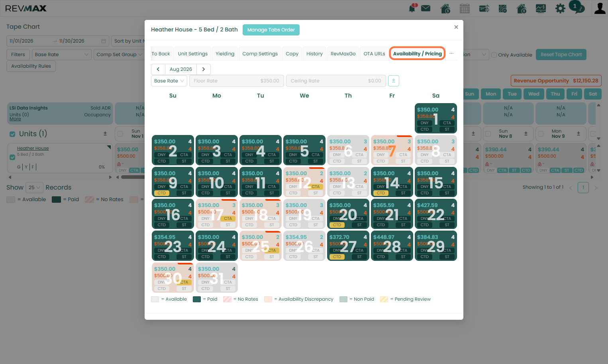Click the More link under LSI Data Insights
The height and width of the screenshot is (364, 608).
tap(15, 119)
